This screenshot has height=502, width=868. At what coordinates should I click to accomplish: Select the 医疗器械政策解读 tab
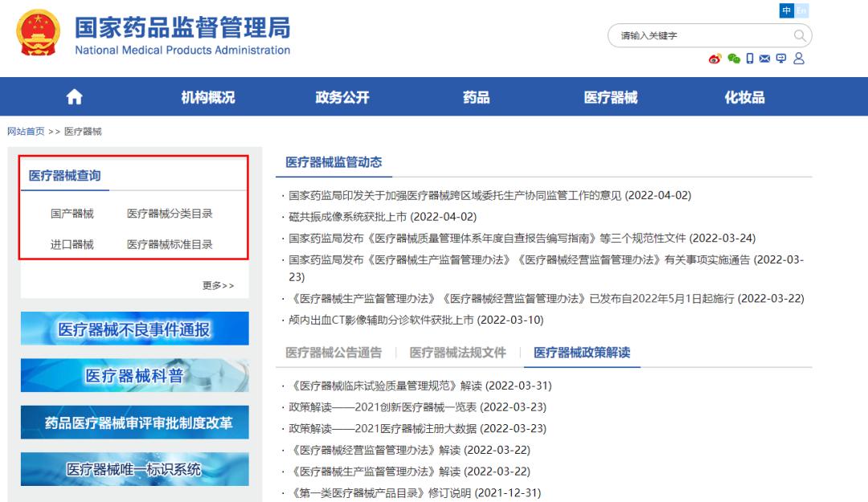coord(582,353)
